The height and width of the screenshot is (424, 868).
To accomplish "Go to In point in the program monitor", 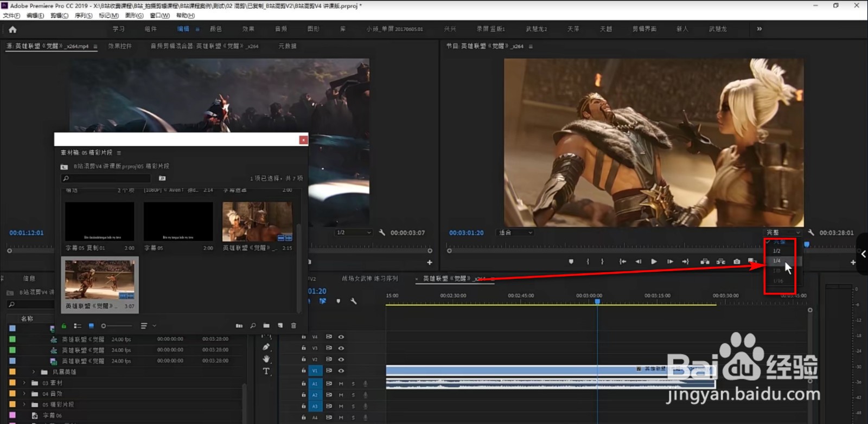I will click(623, 262).
